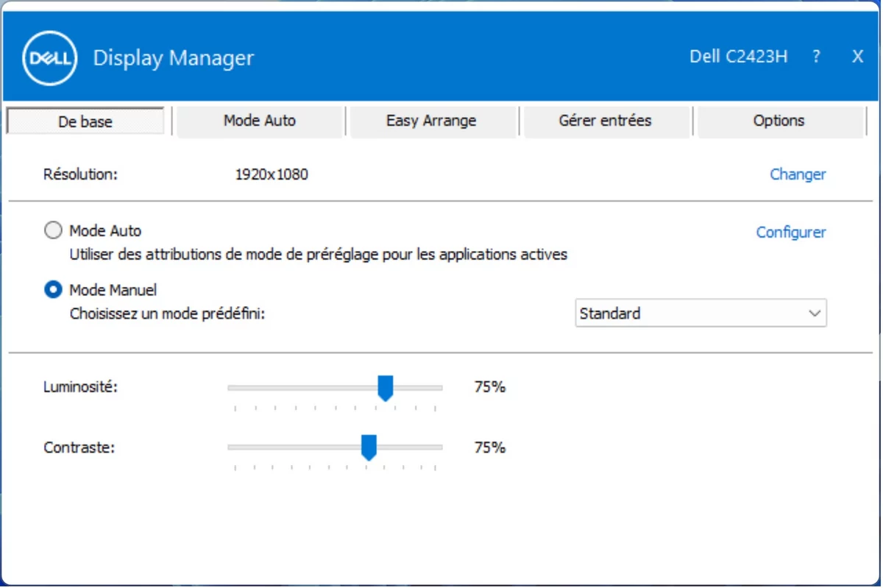The height and width of the screenshot is (588, 883).
Task: Click the Configurer link
Action: pyautogui.click(x=791, y=232)
